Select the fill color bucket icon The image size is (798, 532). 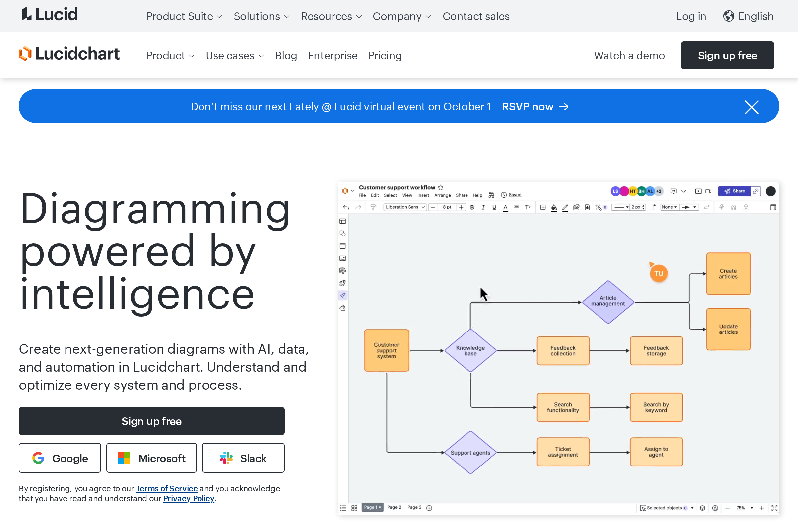point(554,207)
